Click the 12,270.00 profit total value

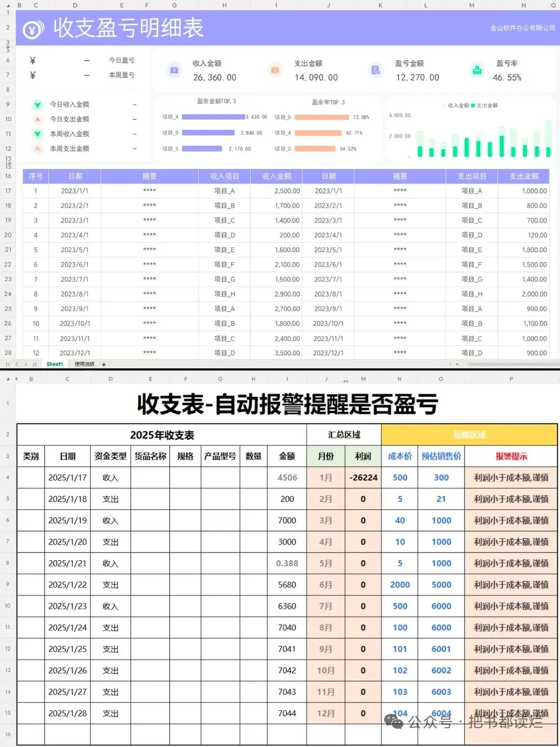417,78
